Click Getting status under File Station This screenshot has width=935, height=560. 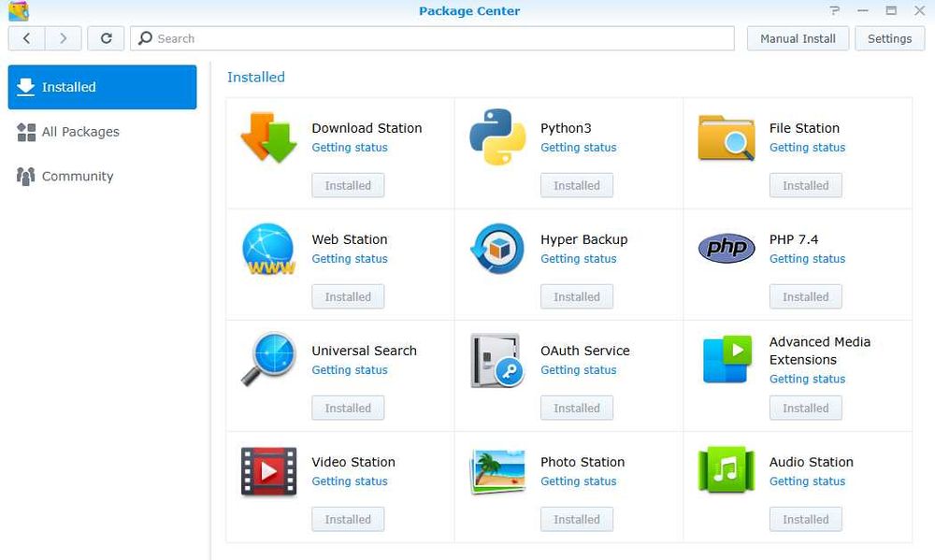(x=808, y=148)
